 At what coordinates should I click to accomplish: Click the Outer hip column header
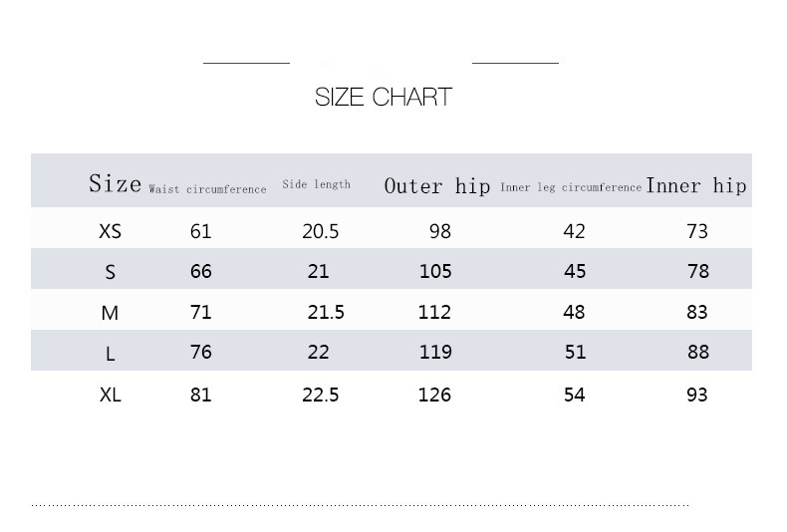point(437,186)
